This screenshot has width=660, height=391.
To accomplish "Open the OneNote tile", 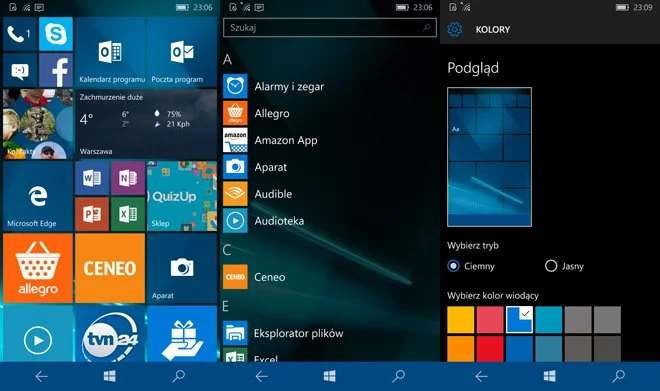I will pyautogui.click(x=128, y=178).
